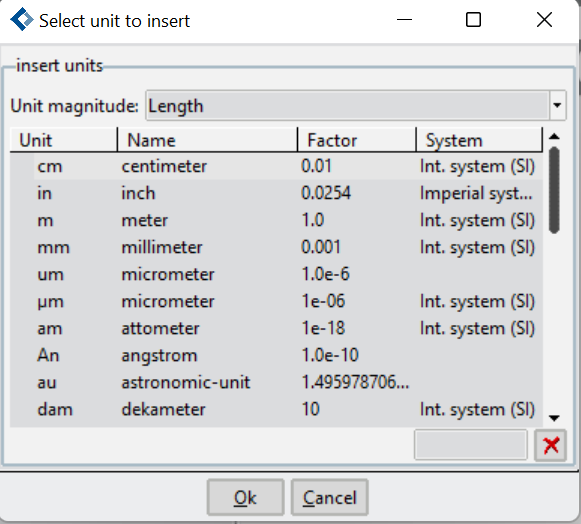Sort by the Name column header
The width and height of the screenshot is (581, 524).
coord(207,140)
